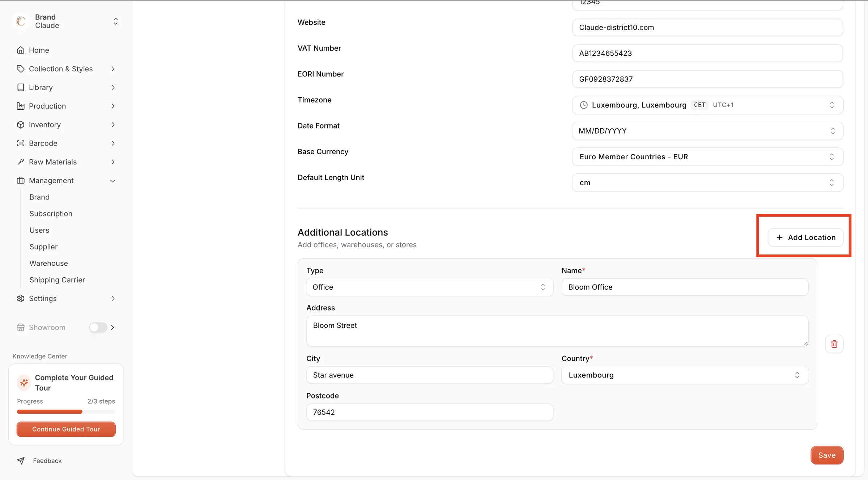Collapse the Management section chevron
The image size is (868, 480).
click(113, 181)
